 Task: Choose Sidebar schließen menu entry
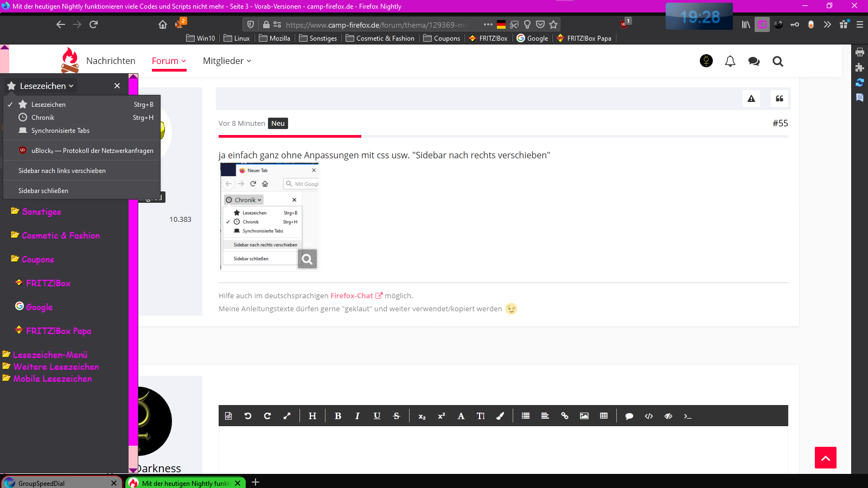[x=82, y=191]
